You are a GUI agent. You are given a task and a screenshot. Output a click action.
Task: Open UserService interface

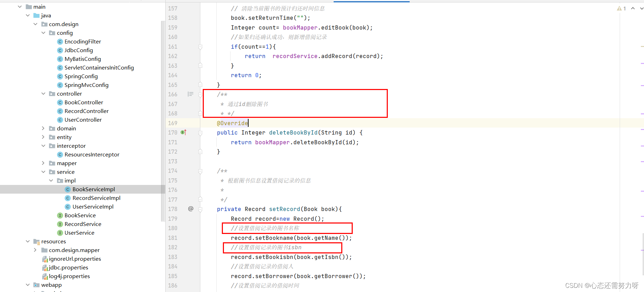click(x=79, y=233)
